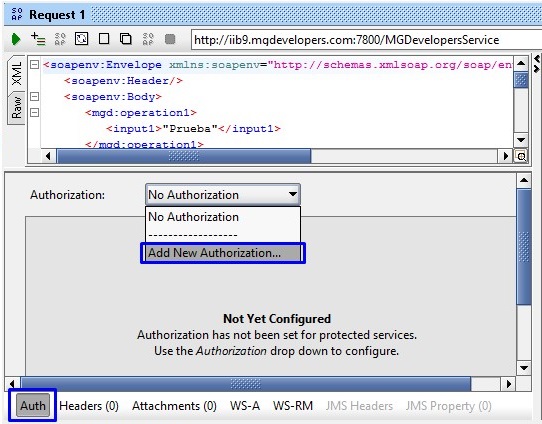Viewport: 542px width, 424px height.
Task: Click the SOAP icon next to Request 1 title
Action: (x=17, y=15)
